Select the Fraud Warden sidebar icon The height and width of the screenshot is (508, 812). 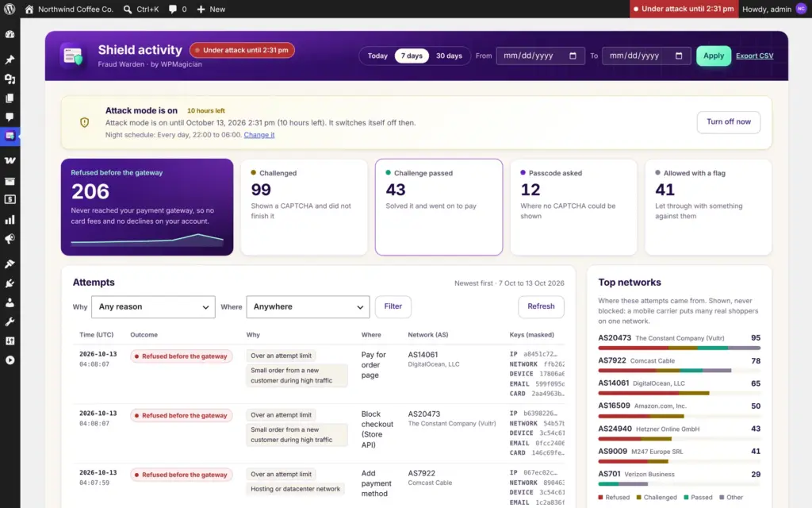point(10,136)
